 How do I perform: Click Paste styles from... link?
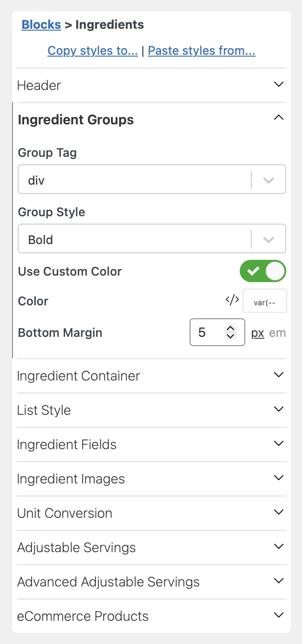pyautogui.click(x=202, y=51)
